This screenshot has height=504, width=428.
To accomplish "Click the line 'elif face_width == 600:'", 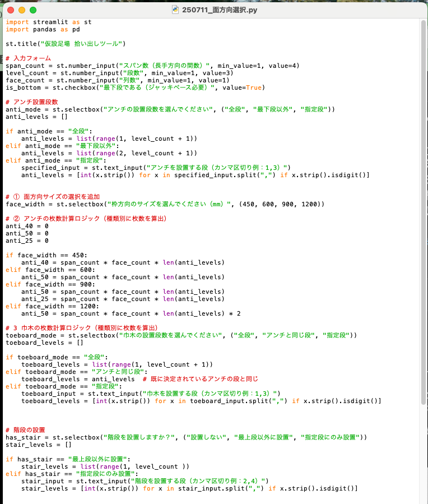I will pyautogui.click(x=50, y=270).
